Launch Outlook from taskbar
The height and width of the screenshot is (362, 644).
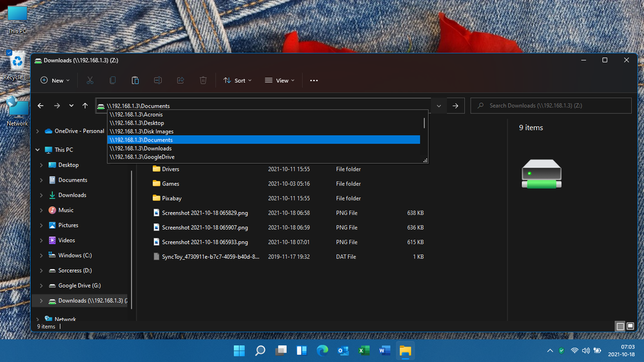(x=343, y=350)
